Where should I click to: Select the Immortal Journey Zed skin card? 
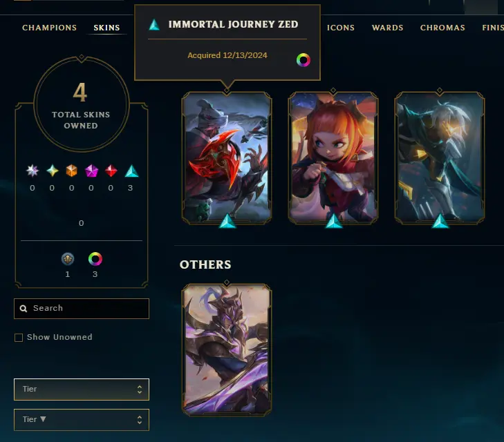(227, 158)
